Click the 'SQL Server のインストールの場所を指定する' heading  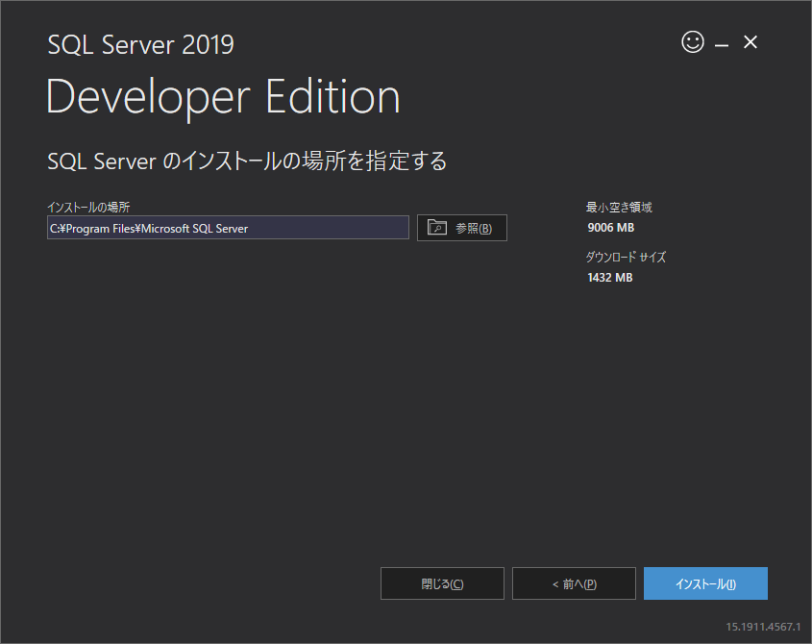pos(247,161)
